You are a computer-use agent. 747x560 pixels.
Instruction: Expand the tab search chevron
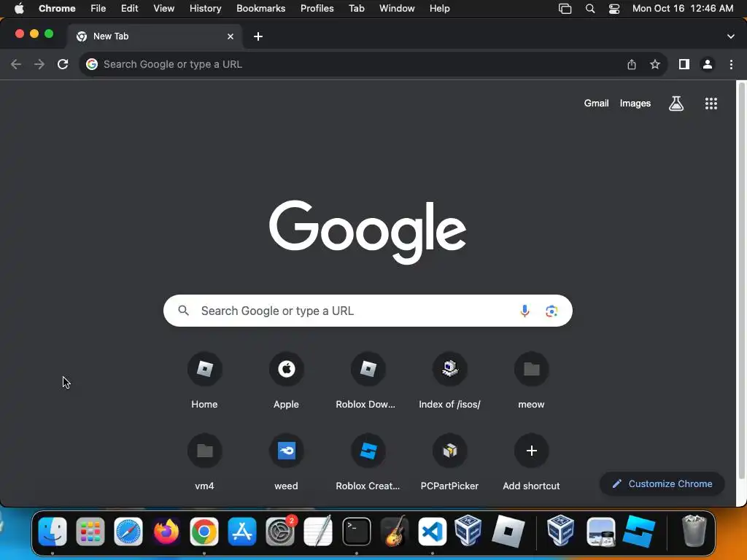(x=731, y=36)
